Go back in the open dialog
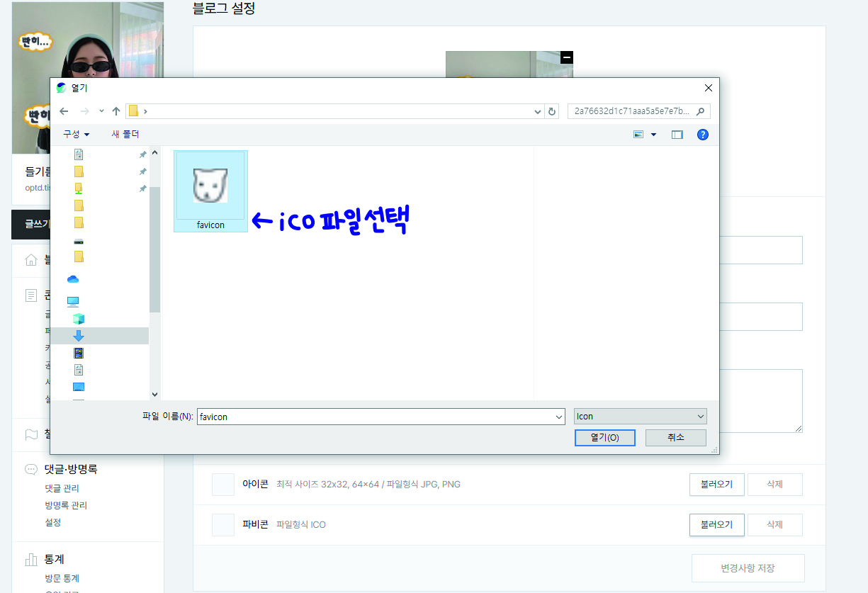The height and width of the screenshot is (593, 868). [x=64, y=111]
